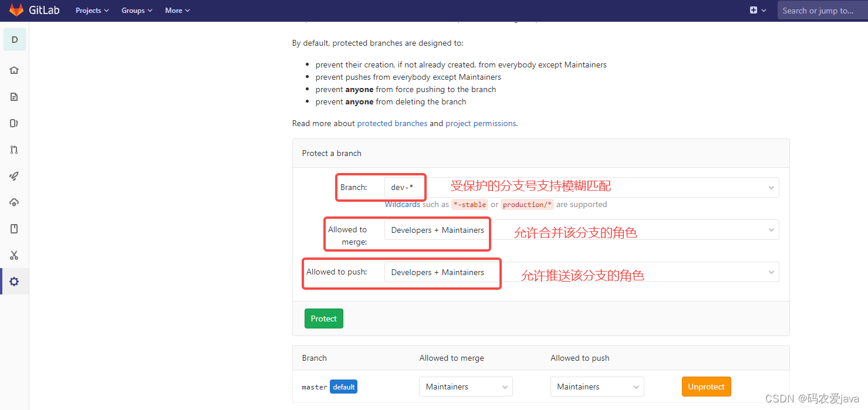
Task: Open the Groups menu
Action: [x=137, y=11]
